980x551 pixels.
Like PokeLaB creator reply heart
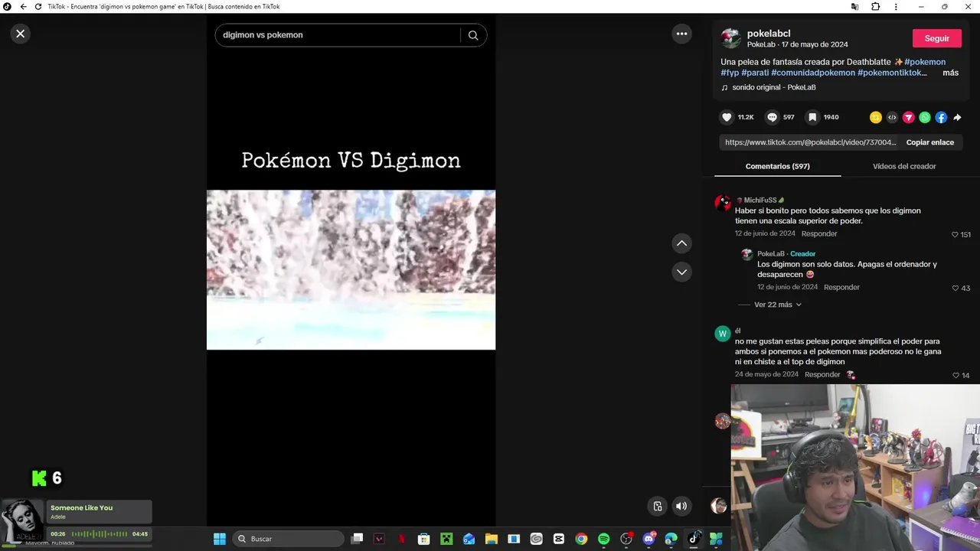coord(955,288)
